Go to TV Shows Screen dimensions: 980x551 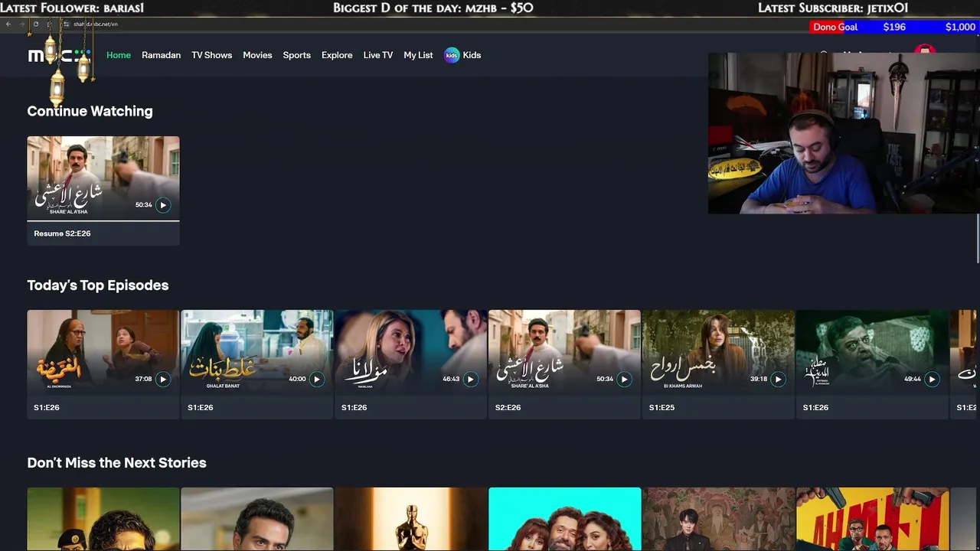click(211, 55)
